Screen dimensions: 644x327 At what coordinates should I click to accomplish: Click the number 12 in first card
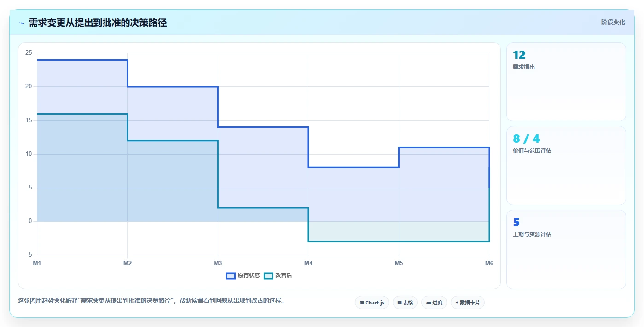pos(519,55)
